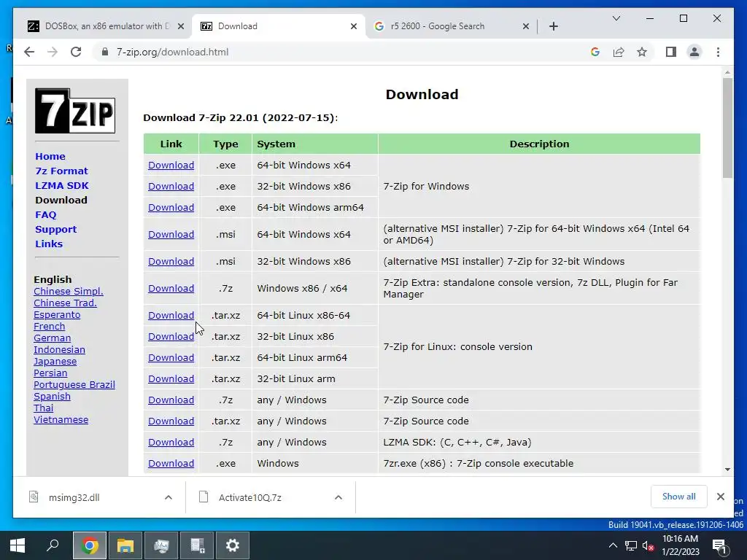Click the 7-Zip logo

click(75, 111)
